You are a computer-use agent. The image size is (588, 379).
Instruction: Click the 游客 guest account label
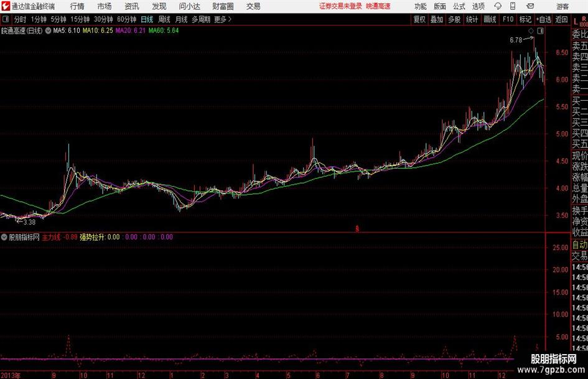(562, 6)
